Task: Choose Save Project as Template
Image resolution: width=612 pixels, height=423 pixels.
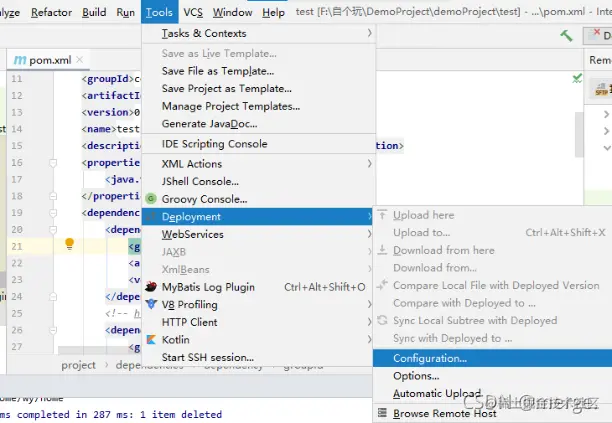Action: pos(258,89)
